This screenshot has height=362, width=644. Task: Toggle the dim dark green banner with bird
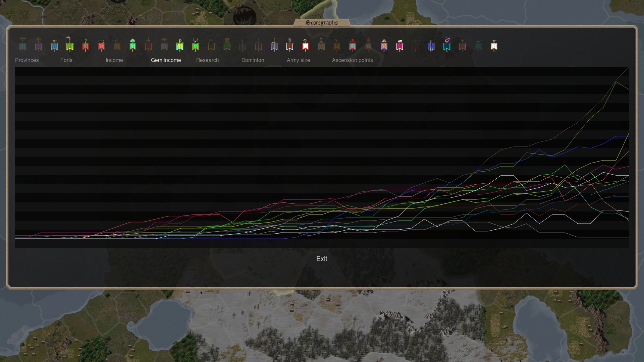click(x=478, y=46)
